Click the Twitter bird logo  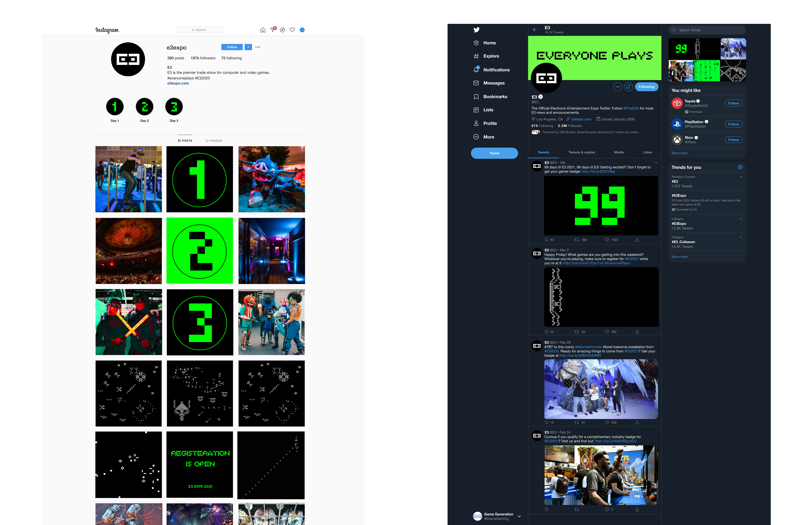tap(477, 30)
